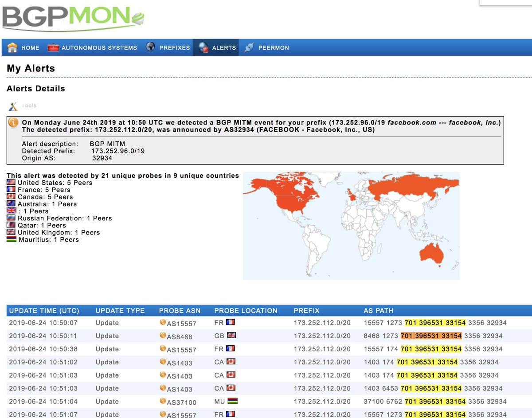532x418 pixels.
Task: Sort by PROBE LOCATION column header
Action: coord(246,311)
